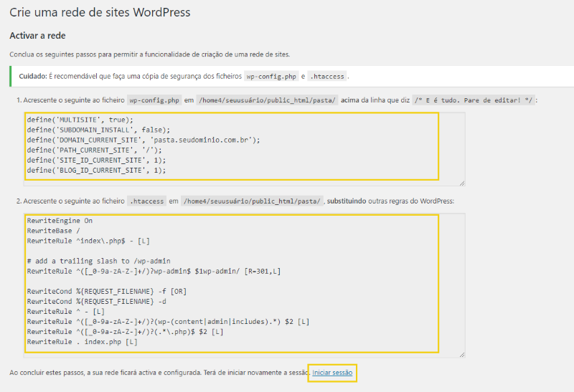Click wp-config.php code tag in the Cuidado notice
This screenshot has height=392, width=574.
tap(271, 77)
